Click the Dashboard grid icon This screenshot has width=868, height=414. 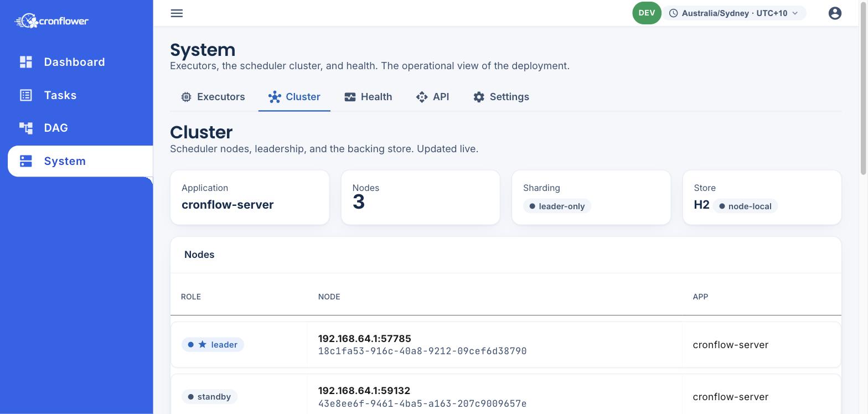click(26, 62)
